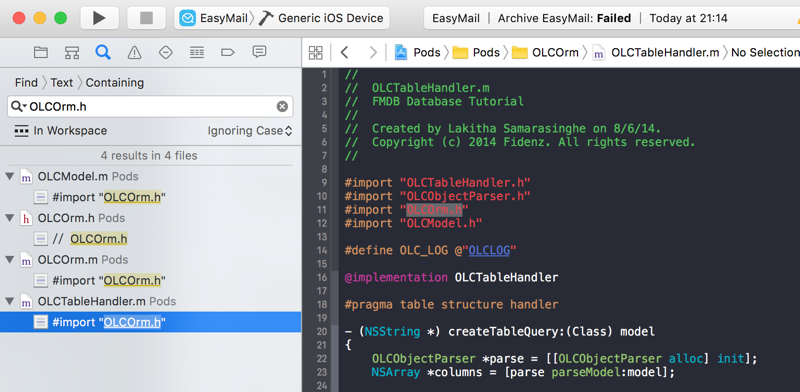
Task: Open search options magnifier dropdown
Action: [x=19, y=106]
